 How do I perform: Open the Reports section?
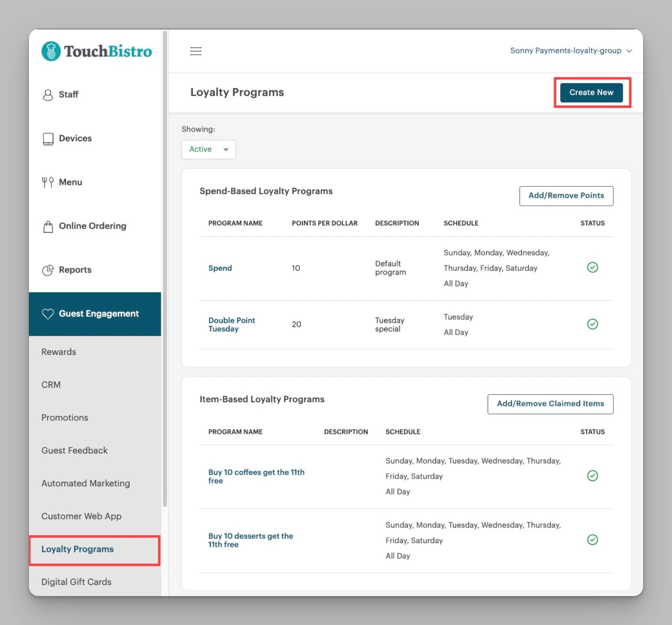[95, 270]
